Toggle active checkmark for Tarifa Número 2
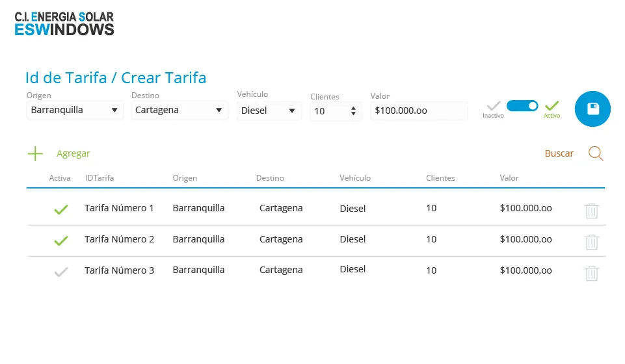This screenshot has height=364, width=625. point(61,240)
